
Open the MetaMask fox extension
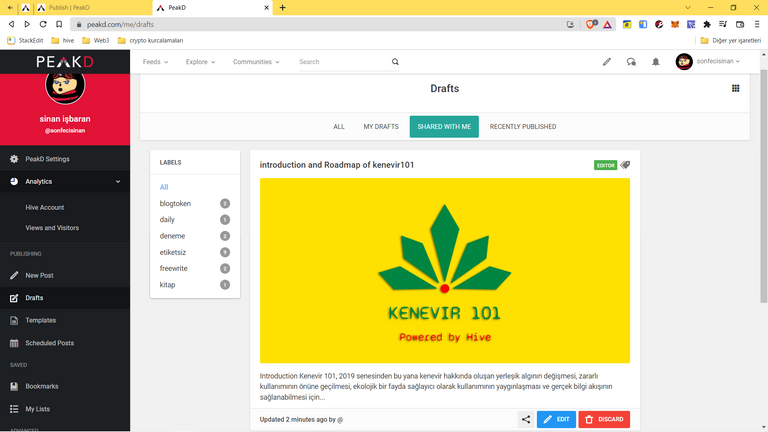tap(675, 24)
